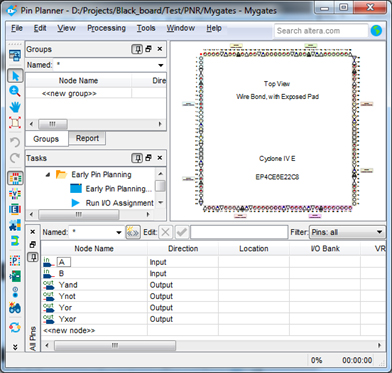Select the Run I/O Assignment task
The width and height of the screenshot is (392, 373).
(x=120, y=203)
